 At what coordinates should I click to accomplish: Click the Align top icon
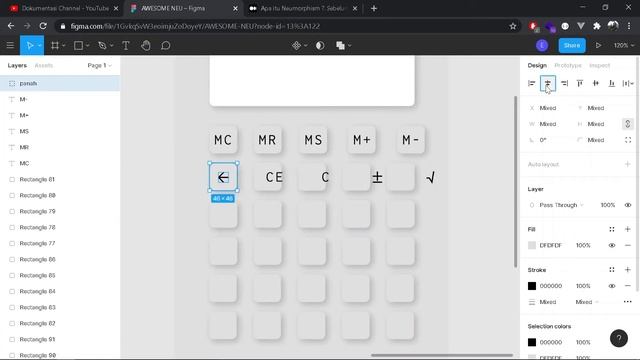click(x=580, y=83)
